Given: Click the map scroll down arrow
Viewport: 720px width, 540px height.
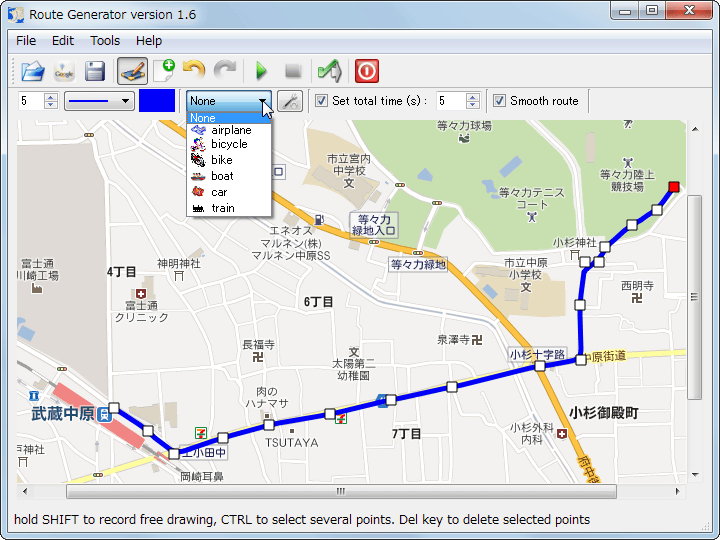Looking at the screenshot, I should click(695, 474).
